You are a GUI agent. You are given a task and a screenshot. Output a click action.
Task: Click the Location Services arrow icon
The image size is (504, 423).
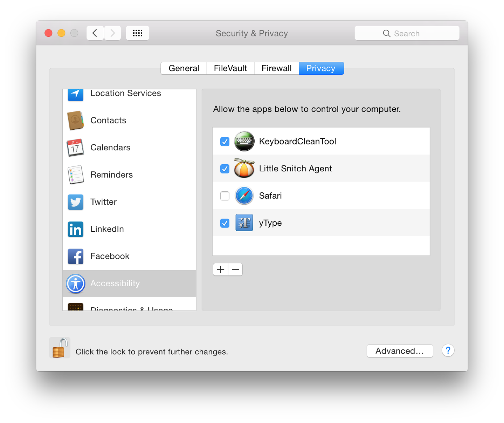(75, 95)
